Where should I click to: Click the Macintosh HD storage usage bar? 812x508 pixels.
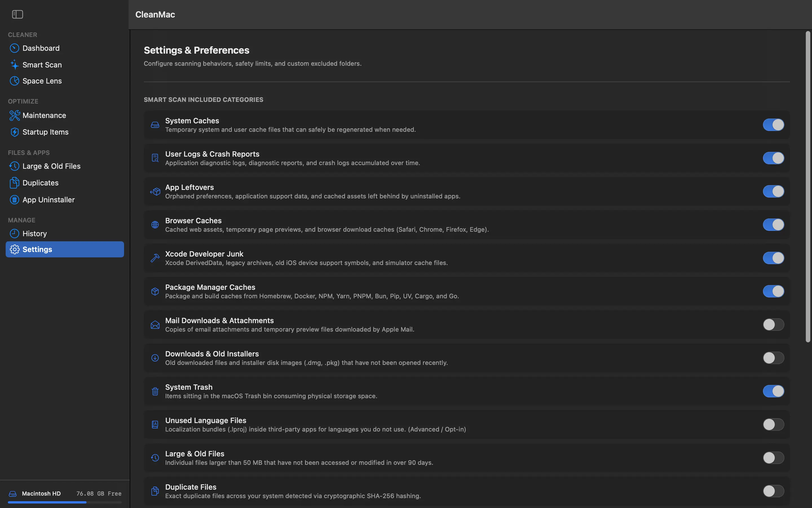tap(65, 502)
